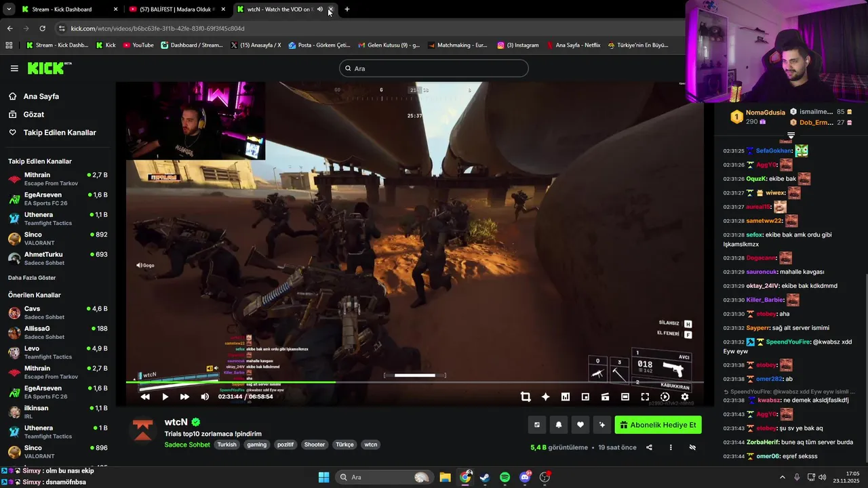
Task: Mute the video player volume
Action: (x=205, y=396)
